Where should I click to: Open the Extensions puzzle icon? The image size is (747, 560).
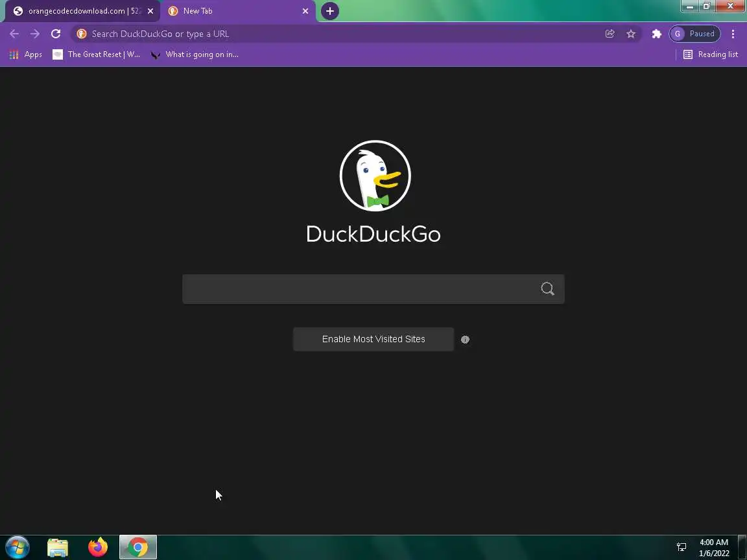[656, 34]
